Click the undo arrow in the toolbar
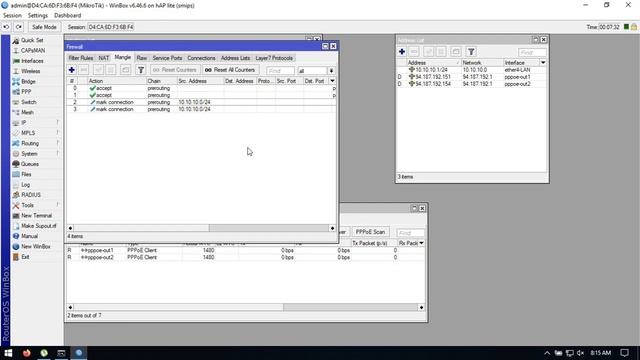640x360 pixels. click(x=6, y=27)
